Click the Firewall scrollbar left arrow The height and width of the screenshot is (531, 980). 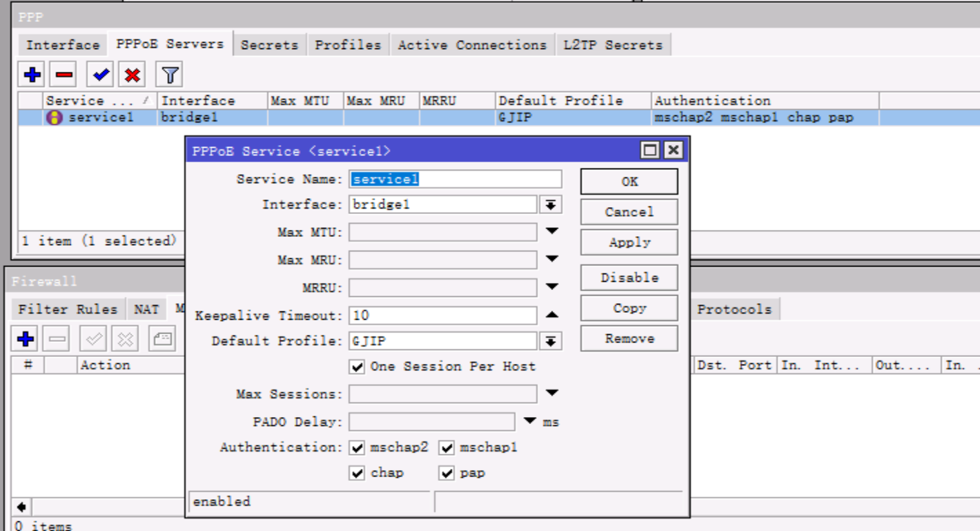coord(21,508)
